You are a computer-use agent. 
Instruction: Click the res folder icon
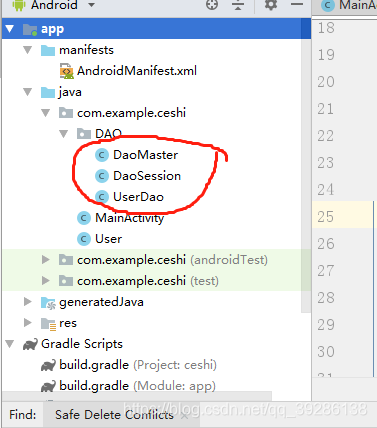tap(48, 324)
